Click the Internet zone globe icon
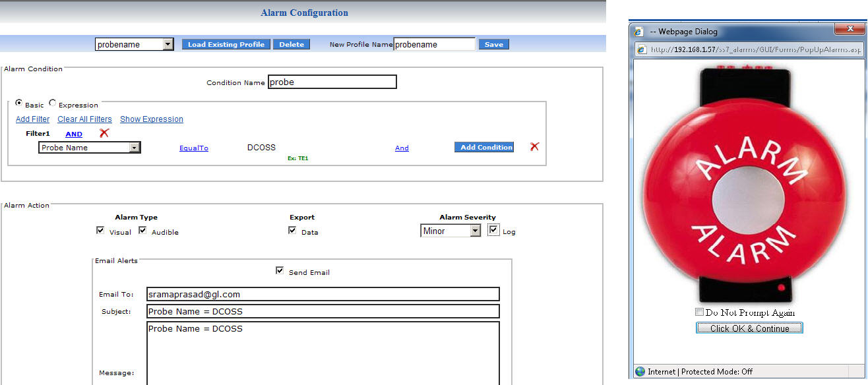This screenshot has width=868, height=385. (640, 372)
